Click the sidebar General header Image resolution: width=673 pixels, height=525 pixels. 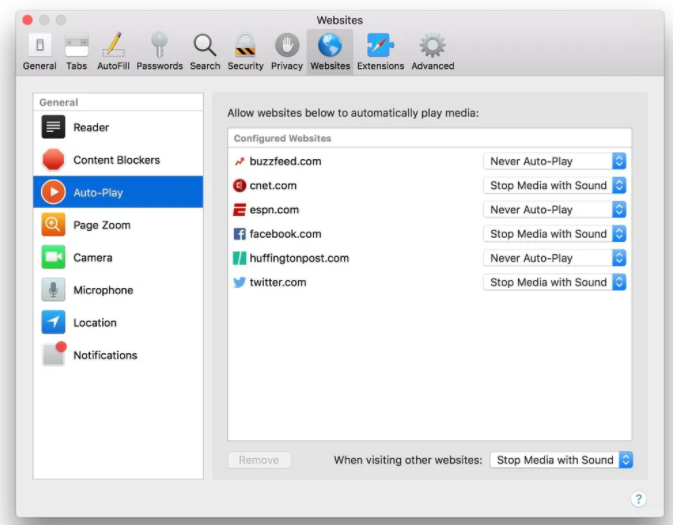[59, 102]
